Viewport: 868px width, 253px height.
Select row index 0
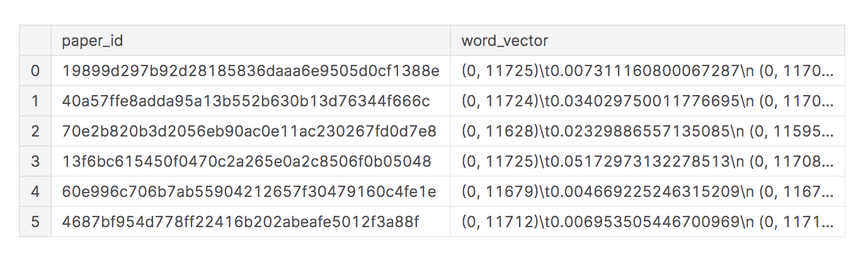click(x=35, y=71)
